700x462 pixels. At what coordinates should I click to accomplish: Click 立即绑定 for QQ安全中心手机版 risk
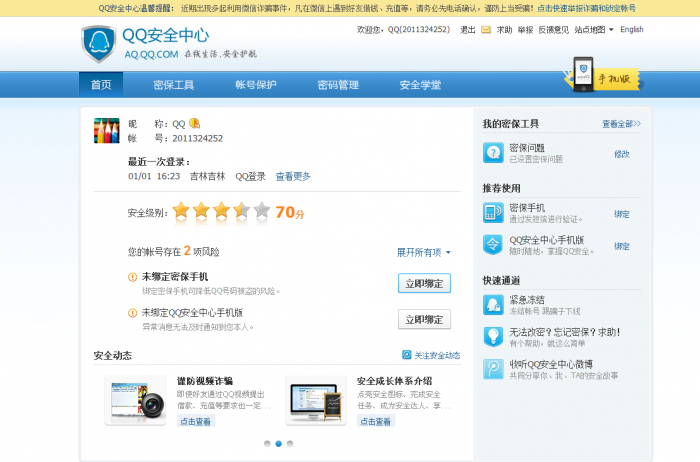coord(424,319)
